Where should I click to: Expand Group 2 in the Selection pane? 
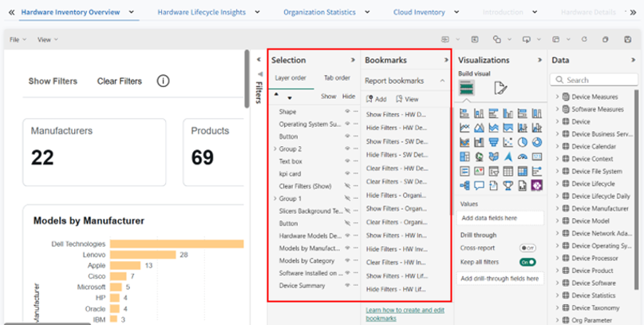click(275, 149)
